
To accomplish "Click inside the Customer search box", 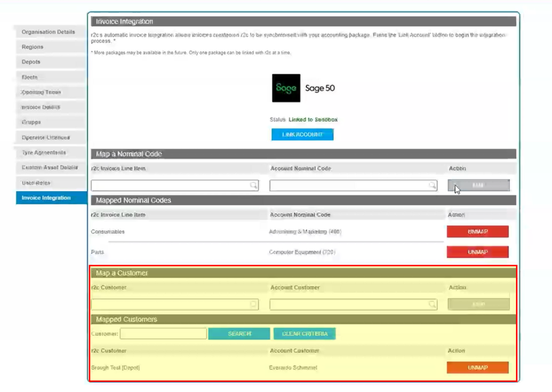I will 163,333.
